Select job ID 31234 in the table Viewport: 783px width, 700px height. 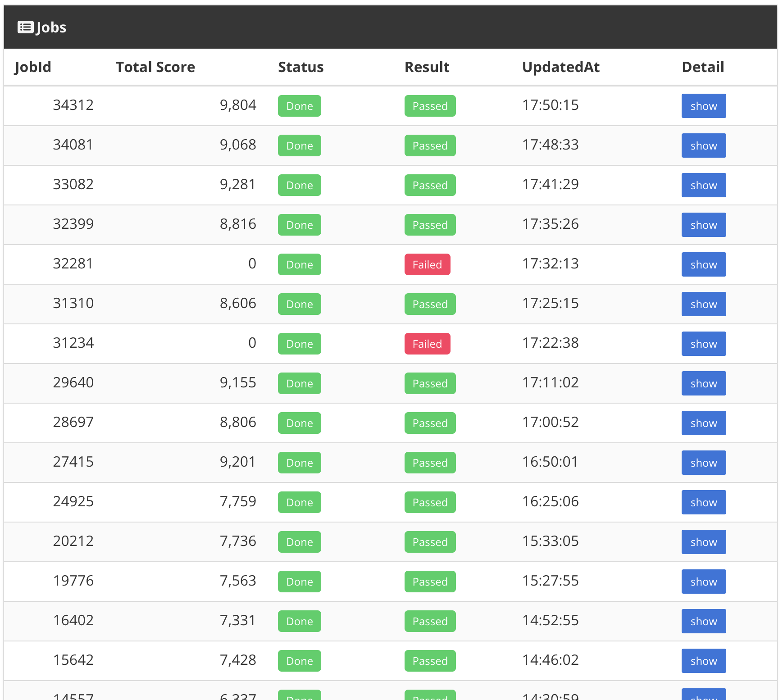coord(73,343)
